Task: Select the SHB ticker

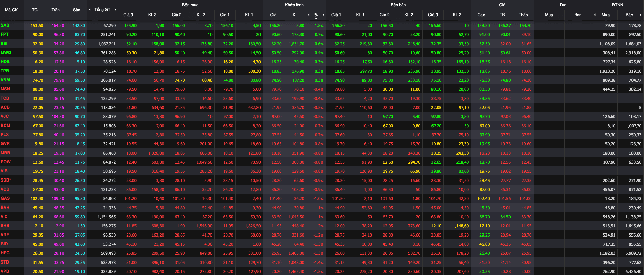Action: click(x=5, y=226)
